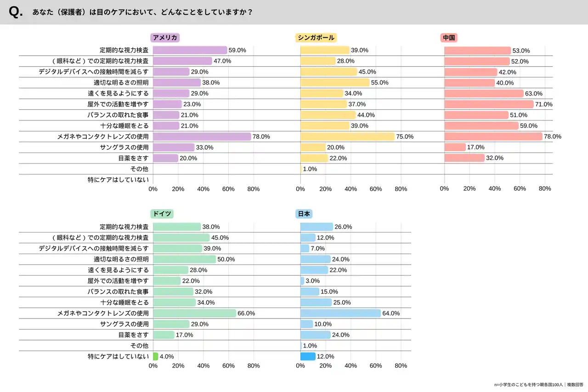Image resolution: width=588 pixels, height=392 pixels.
Task: Click the 適切な明るさの照明 label in upper chart
Action: (x=121, y=83)
